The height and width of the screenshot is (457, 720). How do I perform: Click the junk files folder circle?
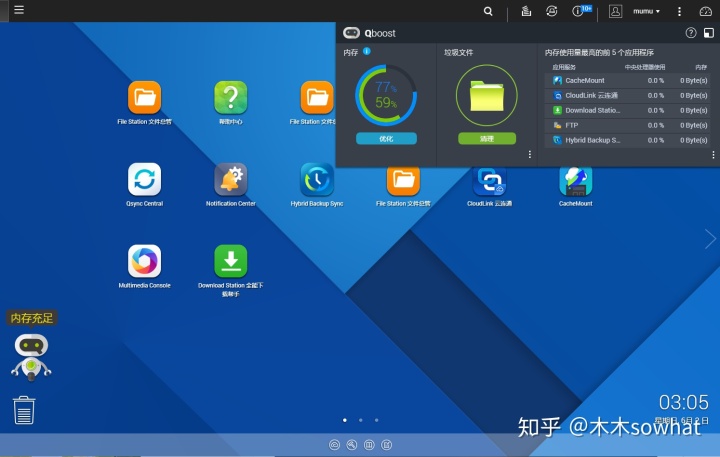coord(487,95)
